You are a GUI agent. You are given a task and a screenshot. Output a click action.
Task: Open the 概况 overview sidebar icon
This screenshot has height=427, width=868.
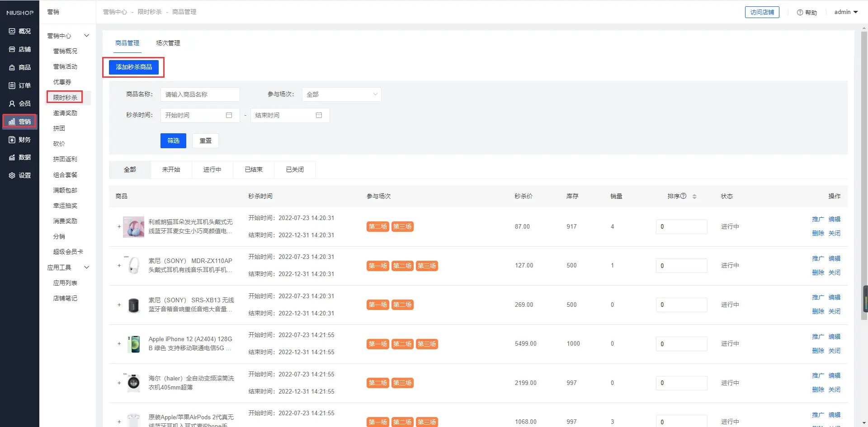[x=12, y=31]
